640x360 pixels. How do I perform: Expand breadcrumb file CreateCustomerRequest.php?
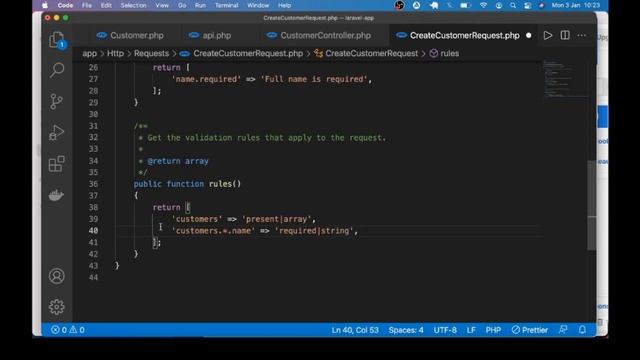pos(242,53)
